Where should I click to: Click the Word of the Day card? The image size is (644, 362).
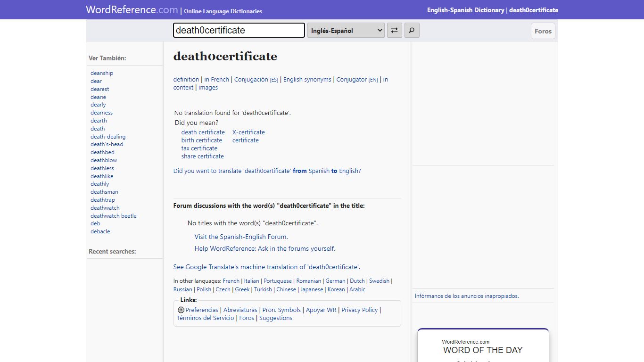click(483, 346)
